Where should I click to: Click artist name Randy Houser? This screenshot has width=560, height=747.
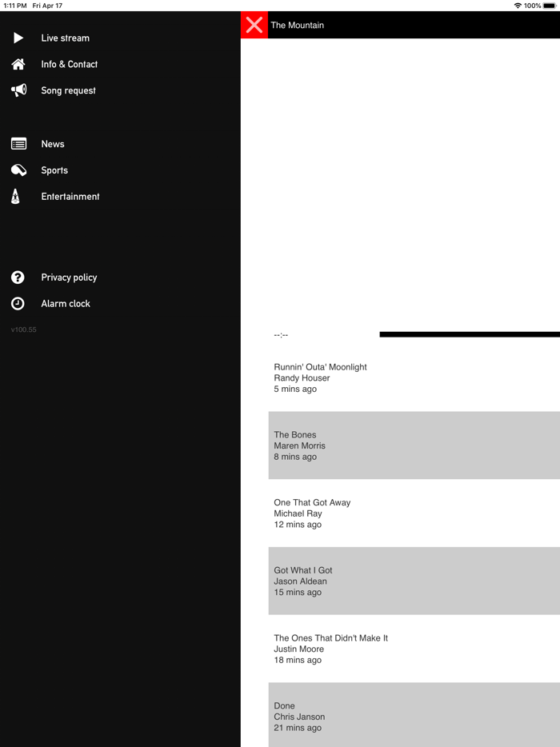302,377
